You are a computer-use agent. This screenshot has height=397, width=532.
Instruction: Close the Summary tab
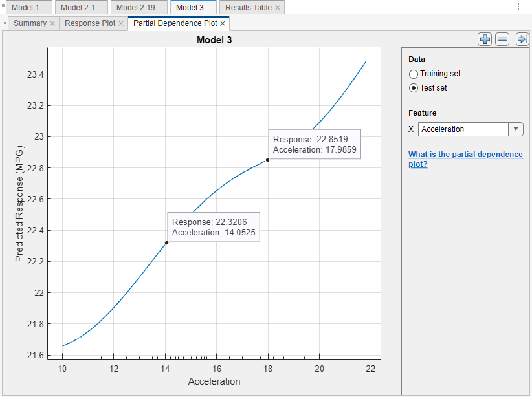pyautogui.click(x=52, y=23)
